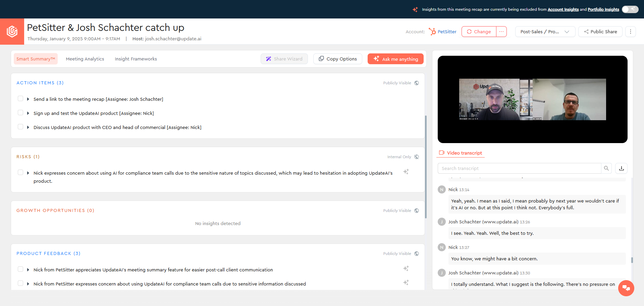Click the 'Growth Opportunities (0)' heading

point(55,211)
